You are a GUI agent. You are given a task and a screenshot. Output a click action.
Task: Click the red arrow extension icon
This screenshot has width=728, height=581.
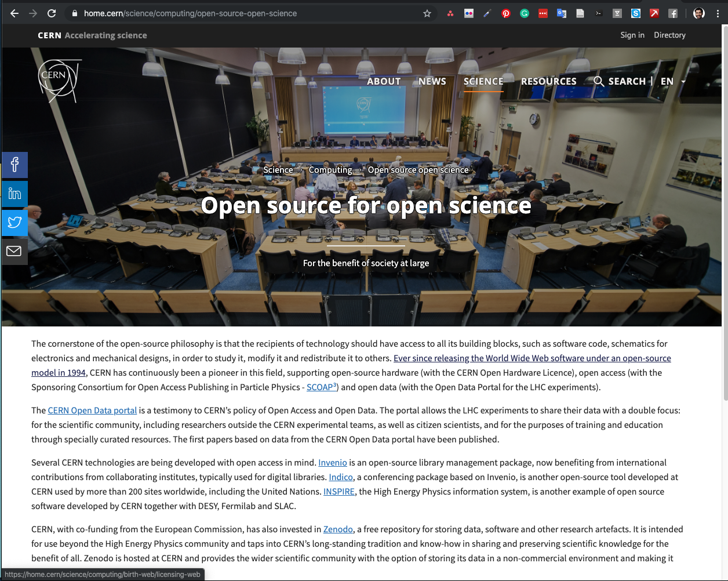coord(654,13)
